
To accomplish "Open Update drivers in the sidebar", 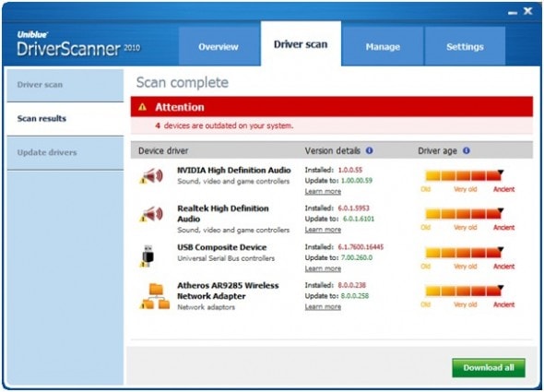I will pyautogui.click(x=65, y=152).
